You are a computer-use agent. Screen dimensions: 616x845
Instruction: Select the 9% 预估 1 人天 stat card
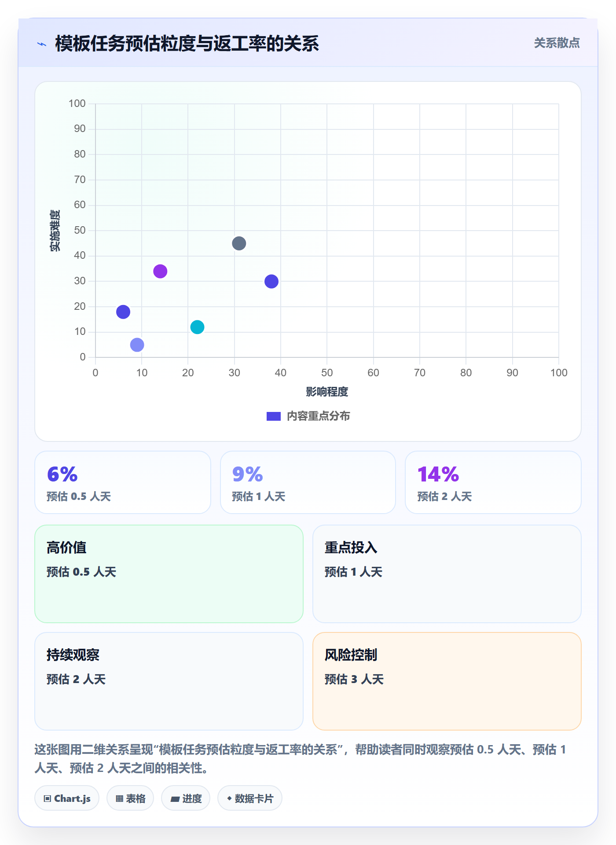click(308, 482)
